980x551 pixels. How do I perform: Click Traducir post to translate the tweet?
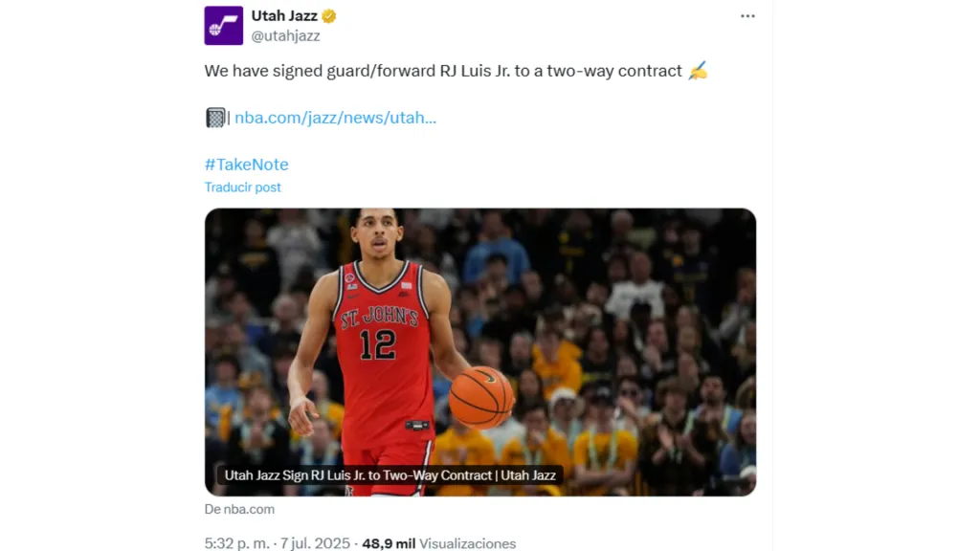pos(242,187)
